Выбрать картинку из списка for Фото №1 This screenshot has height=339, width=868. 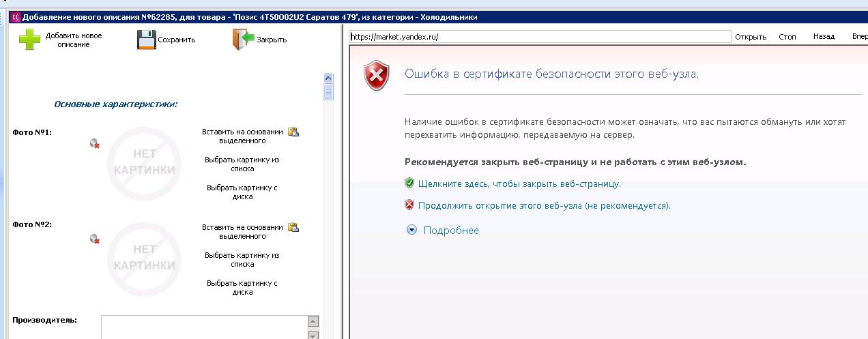click(242, 164)
